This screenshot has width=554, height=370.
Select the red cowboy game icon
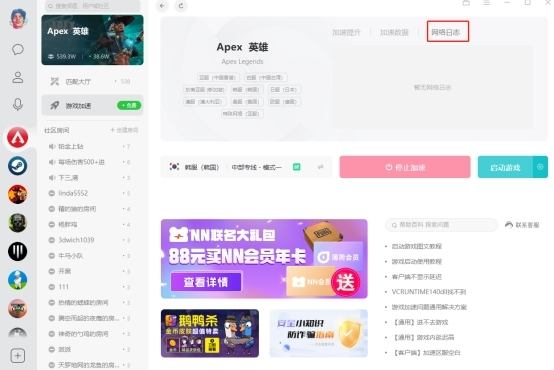[18, 194]
